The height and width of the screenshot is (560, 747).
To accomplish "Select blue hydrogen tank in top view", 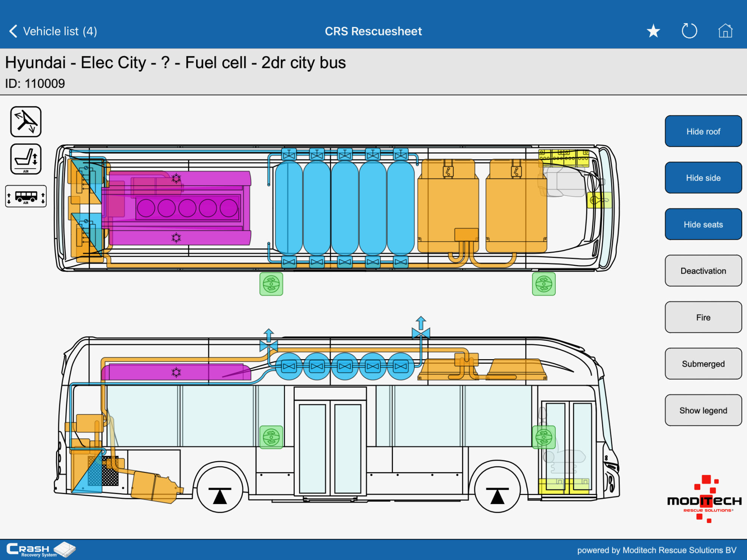I will click(x=344, y=208).
